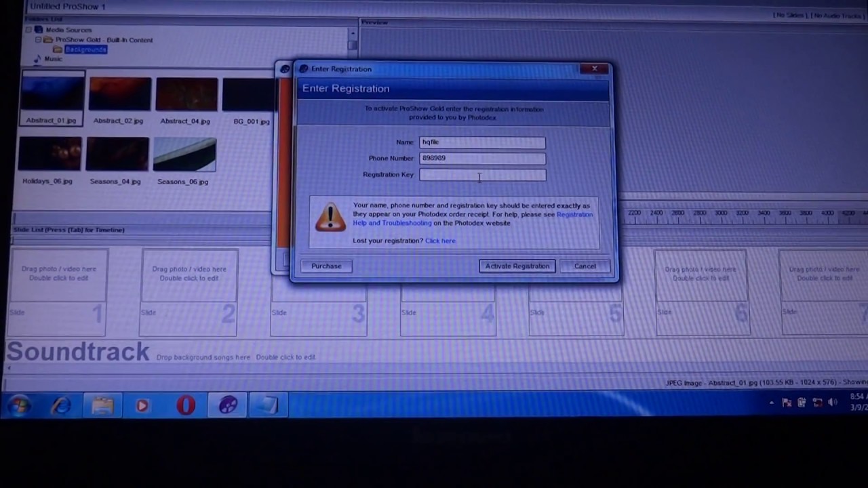Image resolution: width=868 pixels, height=488 pixels.
Task: Launch Opera browser from the taskbar
Action: coord(186,406)
